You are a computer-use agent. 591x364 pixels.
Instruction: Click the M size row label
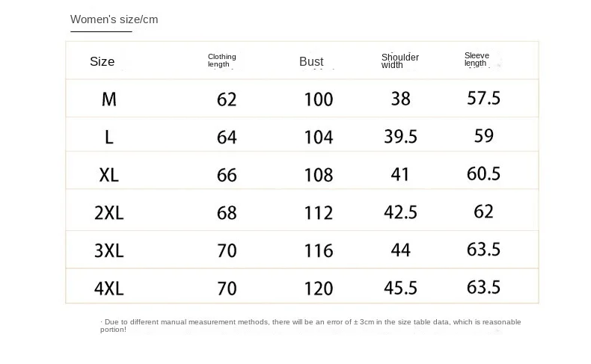click(x=109, y=99)
